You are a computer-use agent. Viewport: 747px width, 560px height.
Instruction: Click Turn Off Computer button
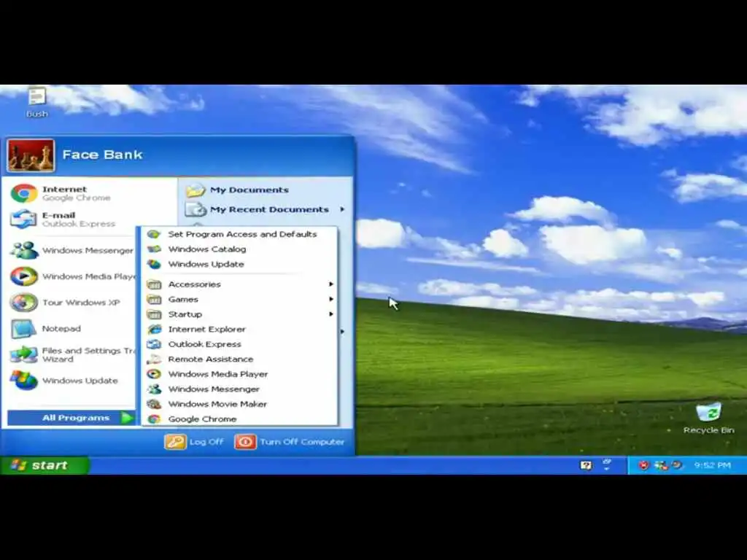289,442
